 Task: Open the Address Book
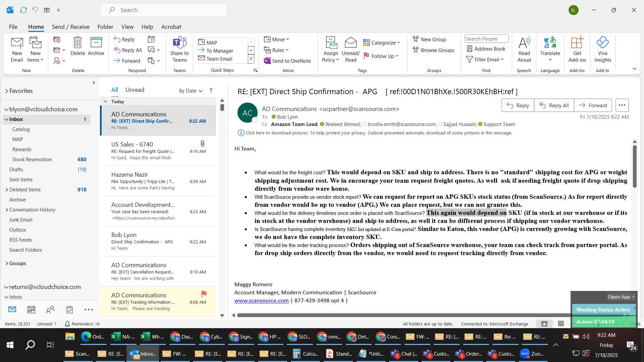pyautogui.click(x=486, y=49)
